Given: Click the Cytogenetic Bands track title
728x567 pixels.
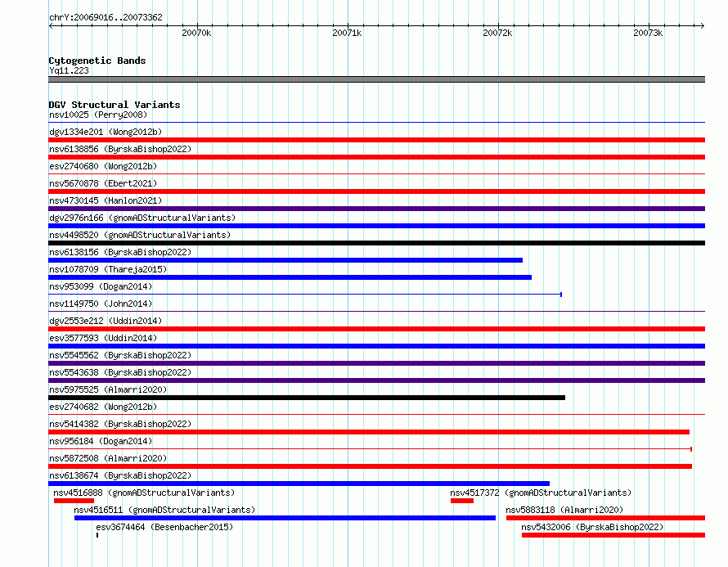Looking at the screenshot, I should 97,61.
